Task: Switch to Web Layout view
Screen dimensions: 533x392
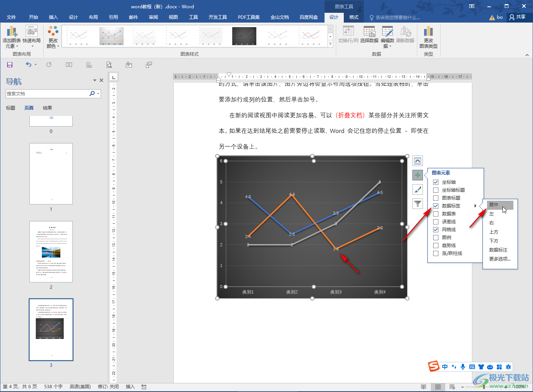Action: pos(452,387)
